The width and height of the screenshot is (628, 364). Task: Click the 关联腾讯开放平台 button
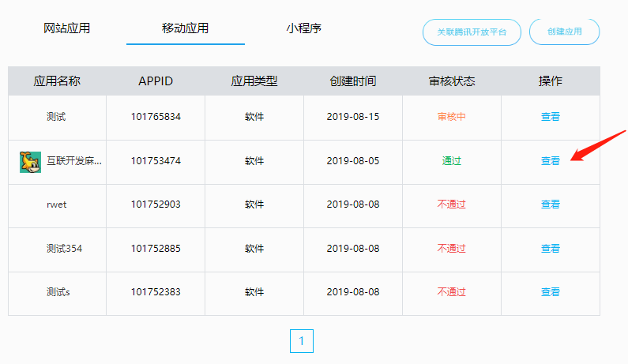[472, 32]
